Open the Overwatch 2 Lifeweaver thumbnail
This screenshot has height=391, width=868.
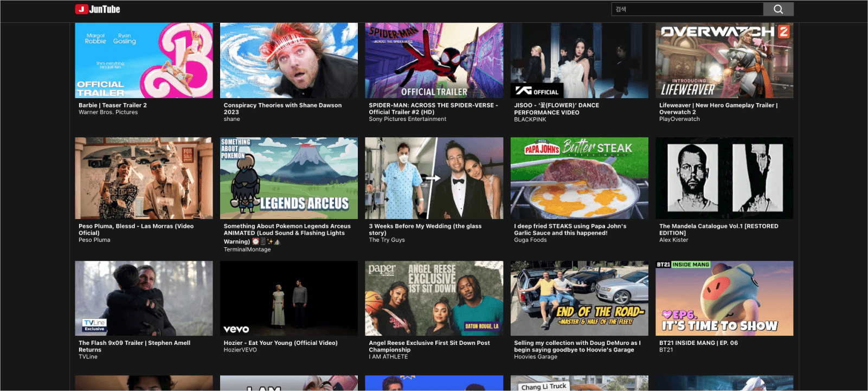point(724,60)
